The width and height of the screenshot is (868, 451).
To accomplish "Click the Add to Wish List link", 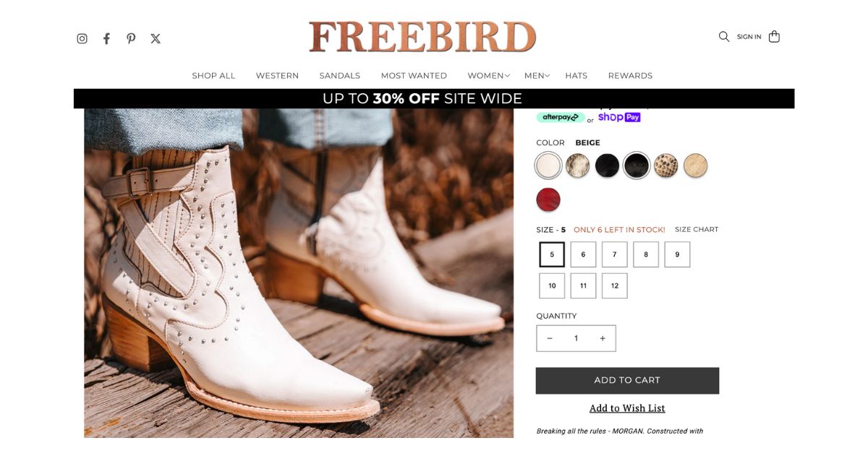I will coord(627,408).
